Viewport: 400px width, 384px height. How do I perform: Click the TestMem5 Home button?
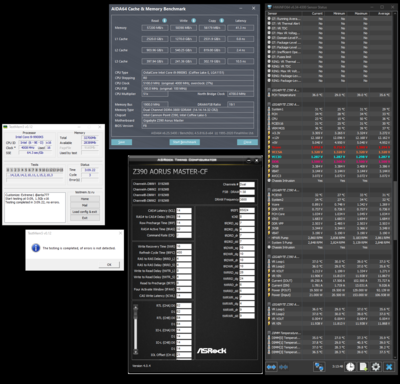pos(85,199)
